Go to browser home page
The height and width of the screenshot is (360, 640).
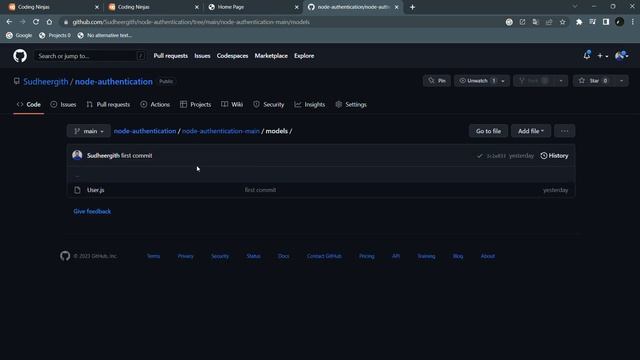click(x=49, y=22)
